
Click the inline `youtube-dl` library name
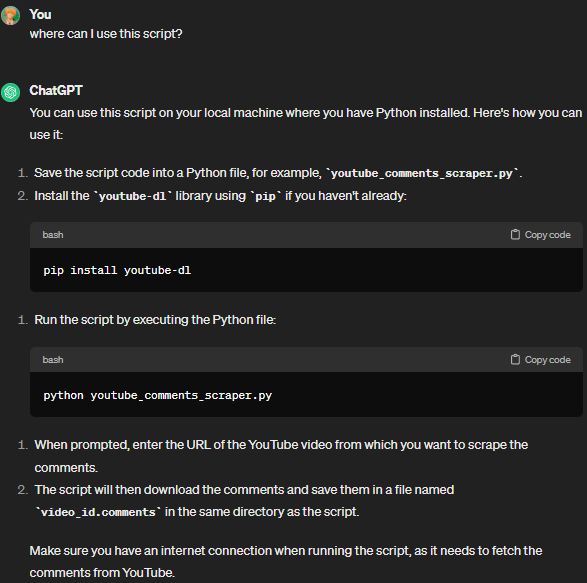[132, 196]
